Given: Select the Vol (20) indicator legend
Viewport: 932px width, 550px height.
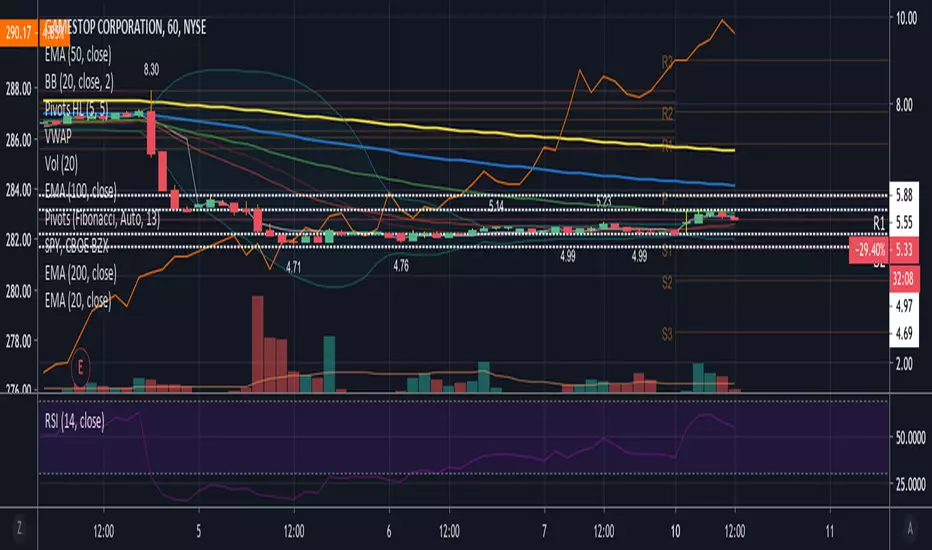Looking at the screenshot, I should pos(61,164).
